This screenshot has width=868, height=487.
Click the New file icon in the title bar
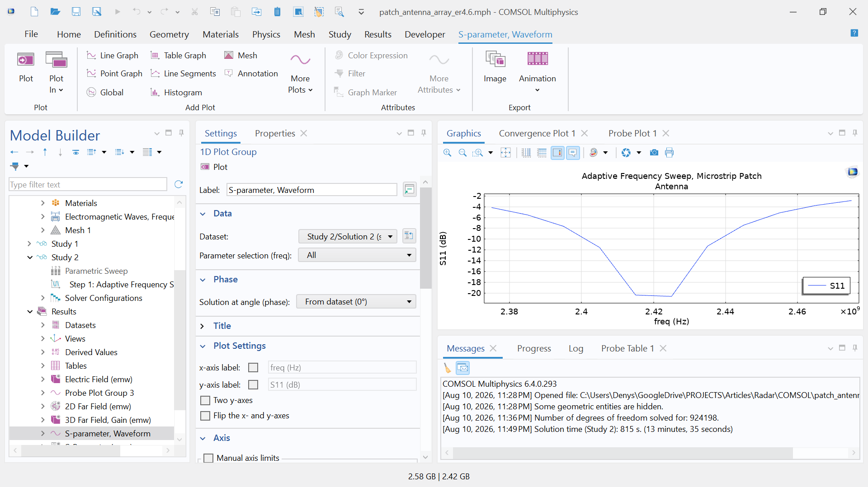(34, 12)
